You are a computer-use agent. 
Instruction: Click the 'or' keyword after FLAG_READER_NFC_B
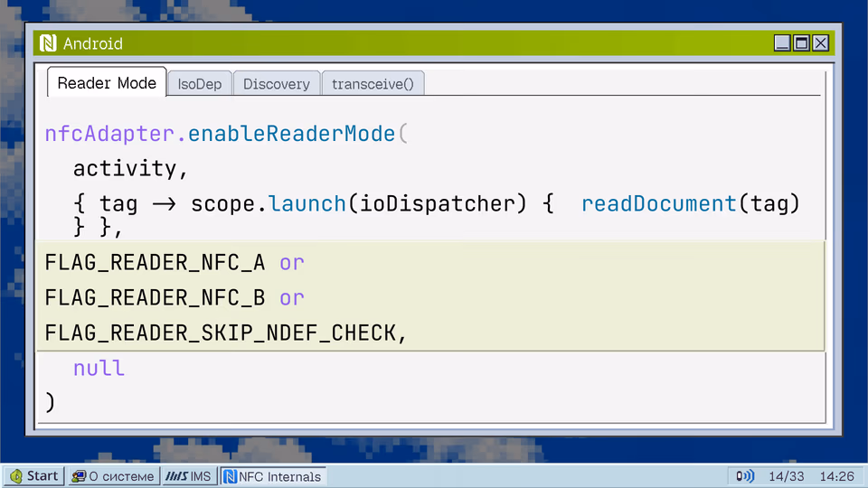[x=292, y=299]
